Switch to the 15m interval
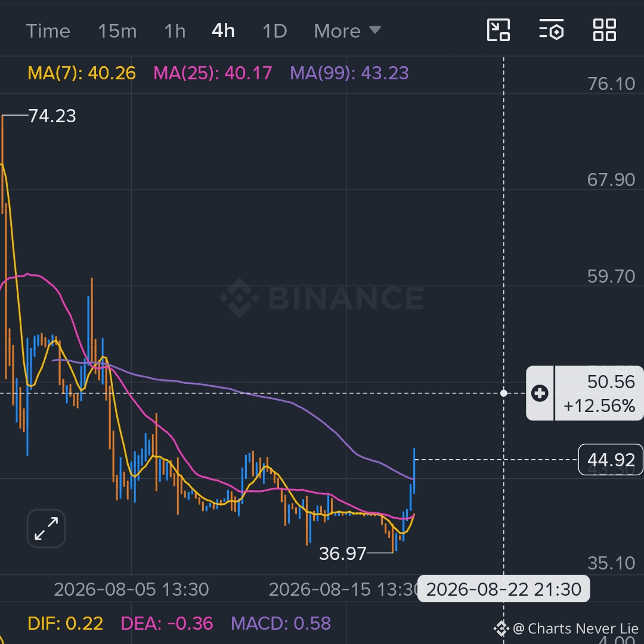644x644 pixels. 117,31
